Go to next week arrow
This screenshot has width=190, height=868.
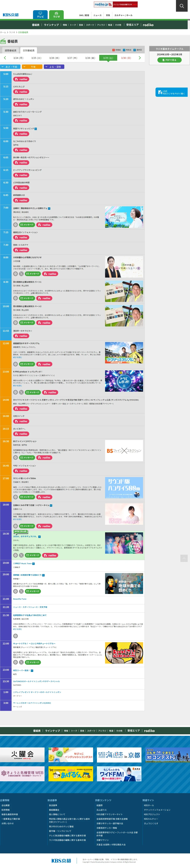tap(140, 58)
